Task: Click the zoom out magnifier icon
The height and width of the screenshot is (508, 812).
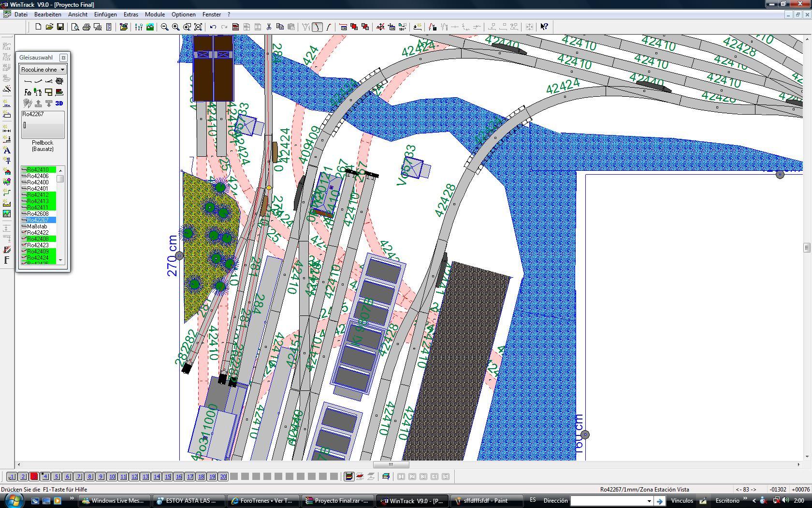Action: [165, 27]
